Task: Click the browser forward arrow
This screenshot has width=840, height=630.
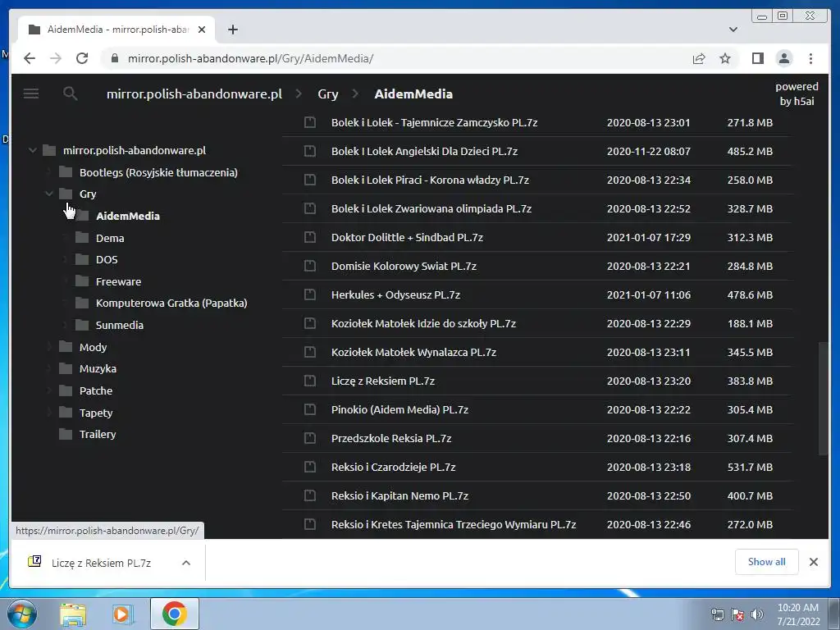Action: pyautogui.click(x=56, y=58)
